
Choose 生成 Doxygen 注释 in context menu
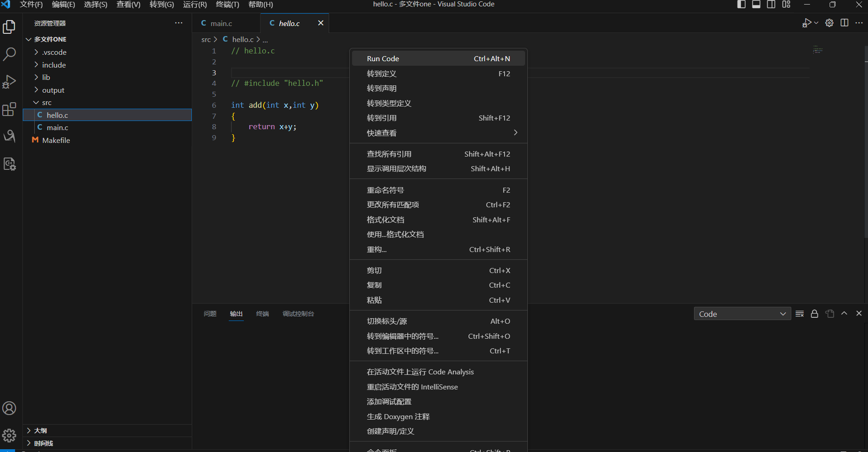438,416
